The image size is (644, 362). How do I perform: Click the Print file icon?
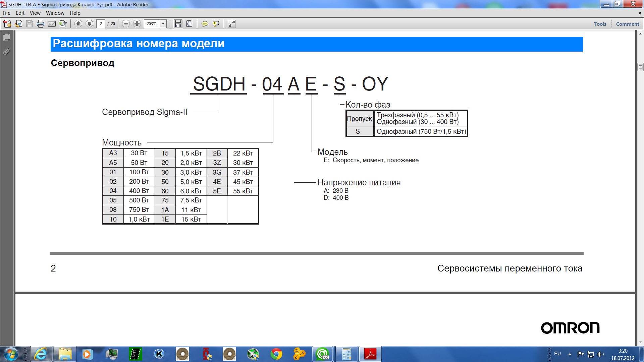[41, 24]
